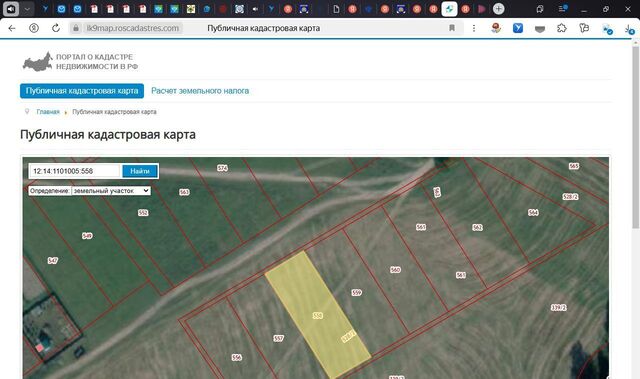
Task: Open the blue Y extension icon in toolbar
Action: [x=518, y=28]
